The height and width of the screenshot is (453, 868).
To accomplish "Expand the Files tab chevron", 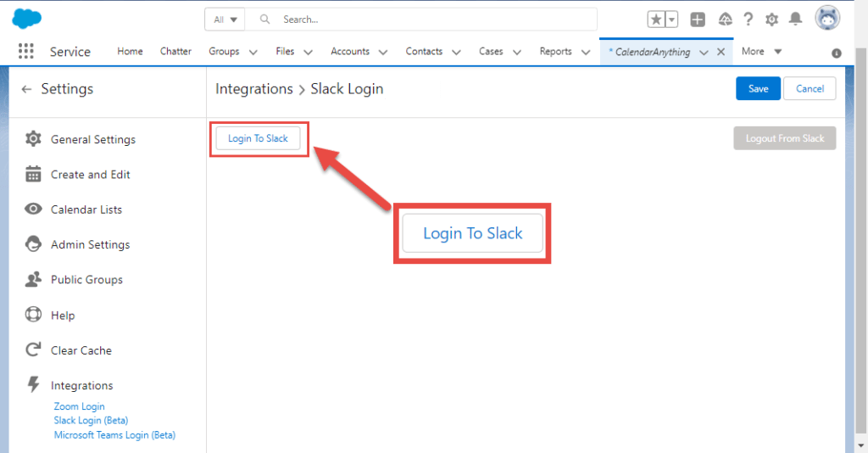I will tap(309, 52).
